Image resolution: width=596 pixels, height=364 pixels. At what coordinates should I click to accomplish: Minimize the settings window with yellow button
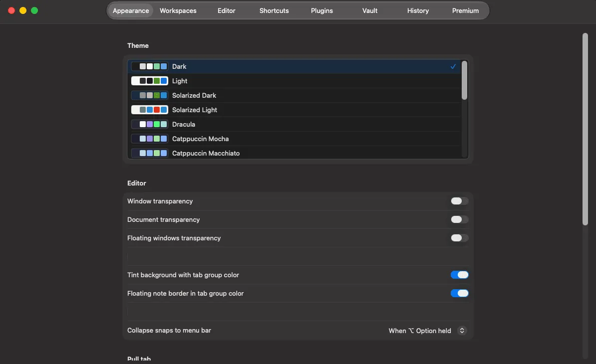[x=23, y=10]
